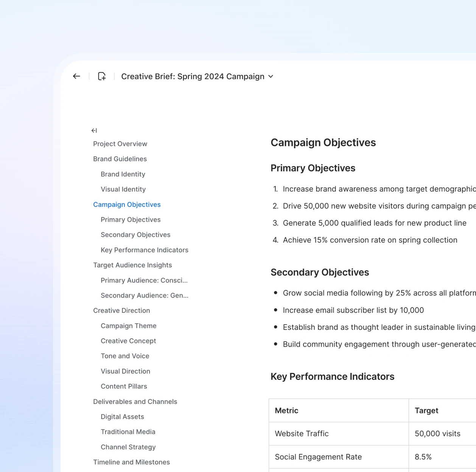Click the Social Engagement Rate cell

tap(339, 457)
